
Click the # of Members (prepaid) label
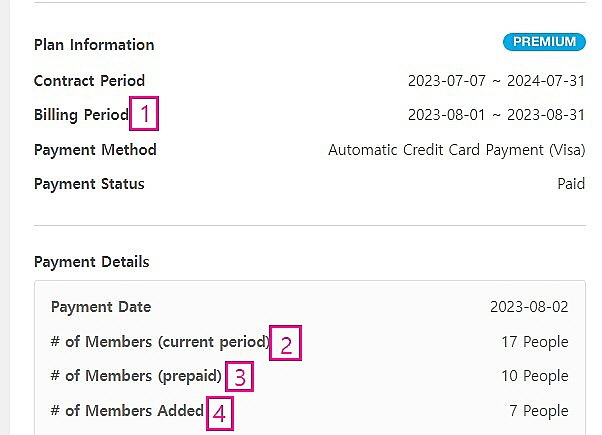pos(136,376)
